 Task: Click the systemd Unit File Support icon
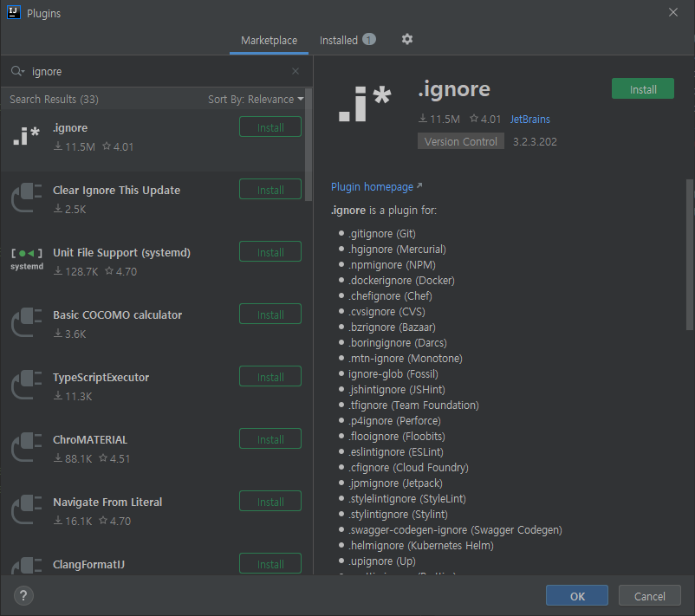pos(27,259)
